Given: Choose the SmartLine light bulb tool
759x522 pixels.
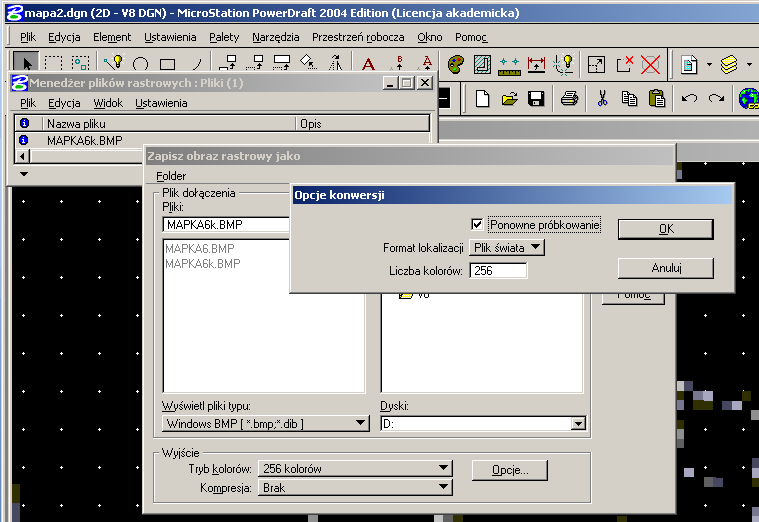Looking at the screenshot, I should coord(114,62).
